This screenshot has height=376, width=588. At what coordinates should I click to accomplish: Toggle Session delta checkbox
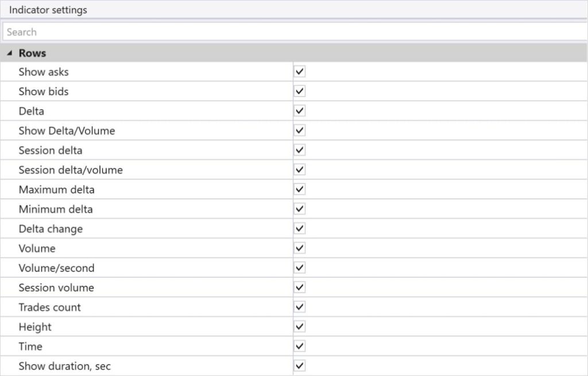(x=300, y=150)
